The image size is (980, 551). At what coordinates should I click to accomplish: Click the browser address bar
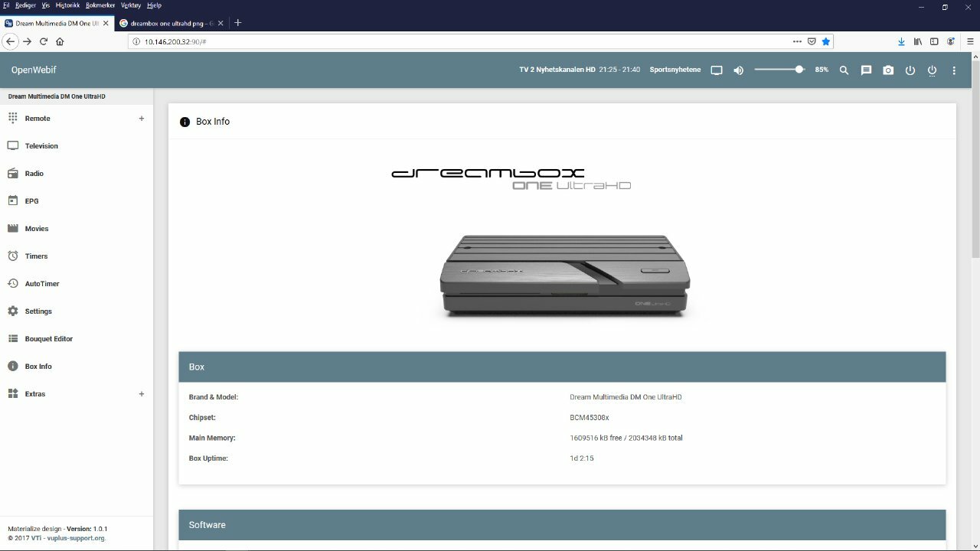[x=459, y=41]
